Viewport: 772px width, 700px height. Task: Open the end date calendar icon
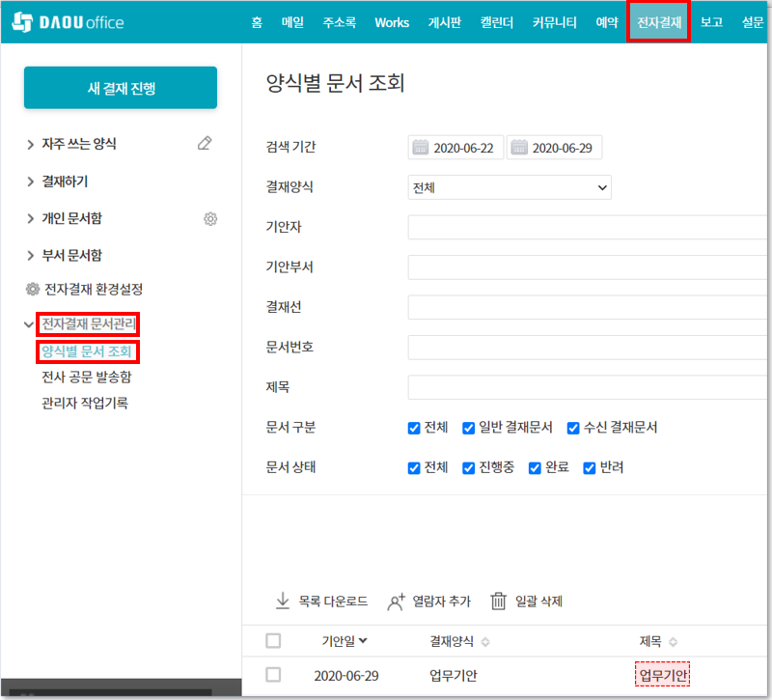pos(519,148)
